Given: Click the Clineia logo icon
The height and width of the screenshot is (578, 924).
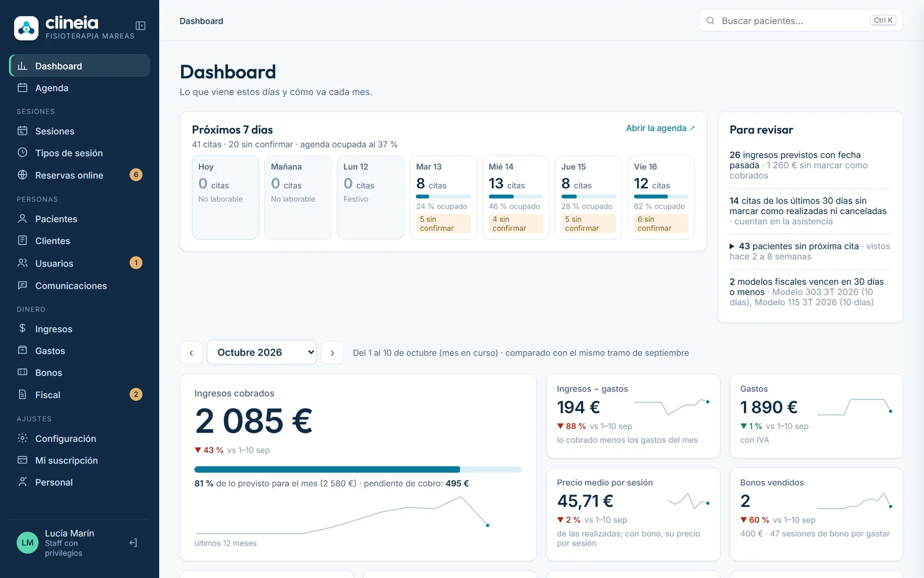Looking at the screenshot, I should pos(27,28).
